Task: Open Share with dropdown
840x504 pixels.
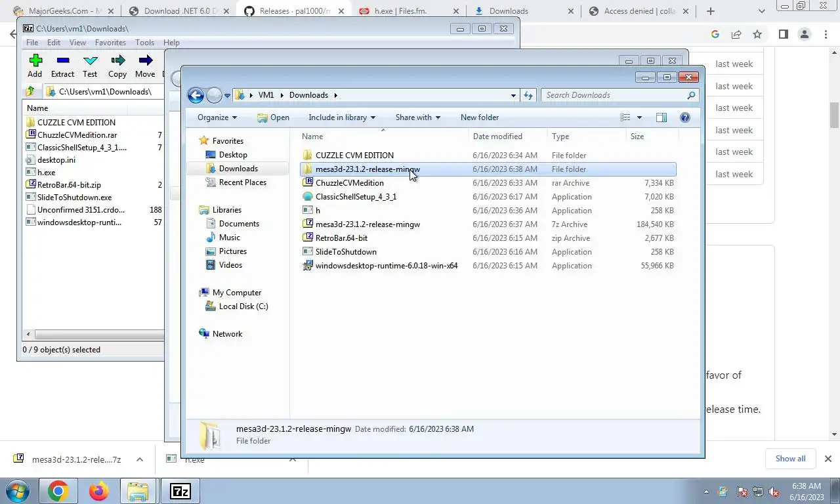Action: pos(418,117)
